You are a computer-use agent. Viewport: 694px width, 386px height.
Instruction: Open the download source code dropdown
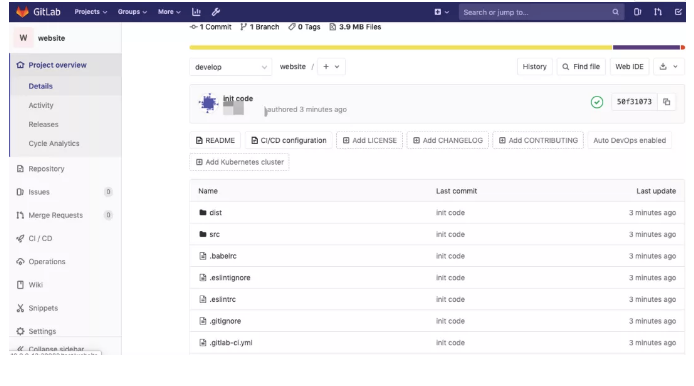tap(668, 66)
